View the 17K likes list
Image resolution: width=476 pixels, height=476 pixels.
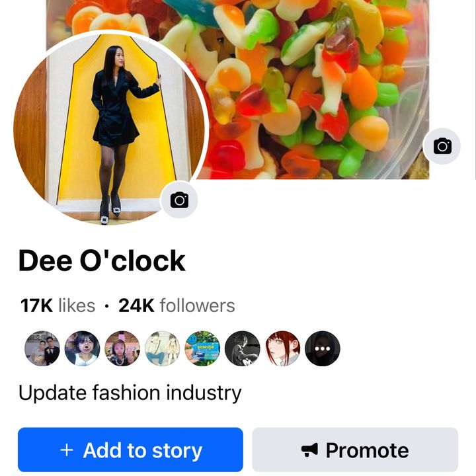point(58,305)
